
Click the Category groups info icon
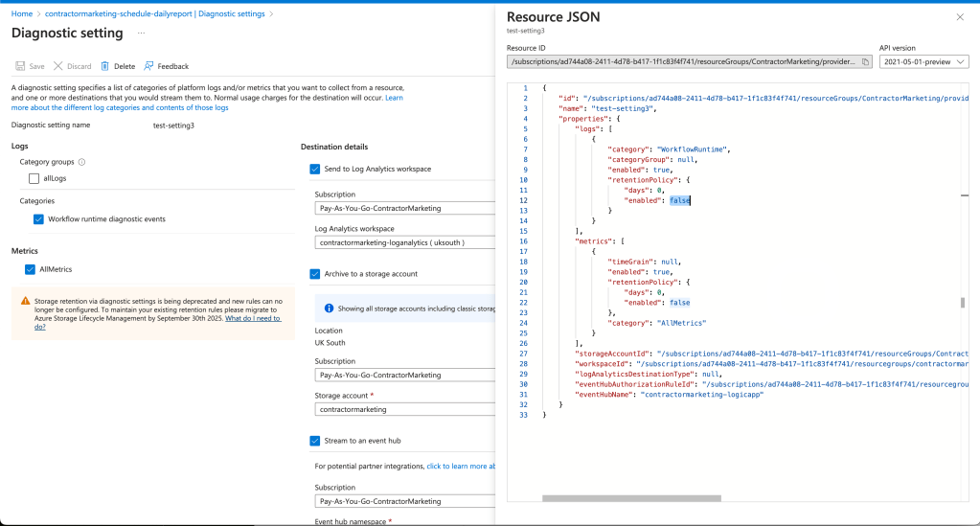[81, 162]
